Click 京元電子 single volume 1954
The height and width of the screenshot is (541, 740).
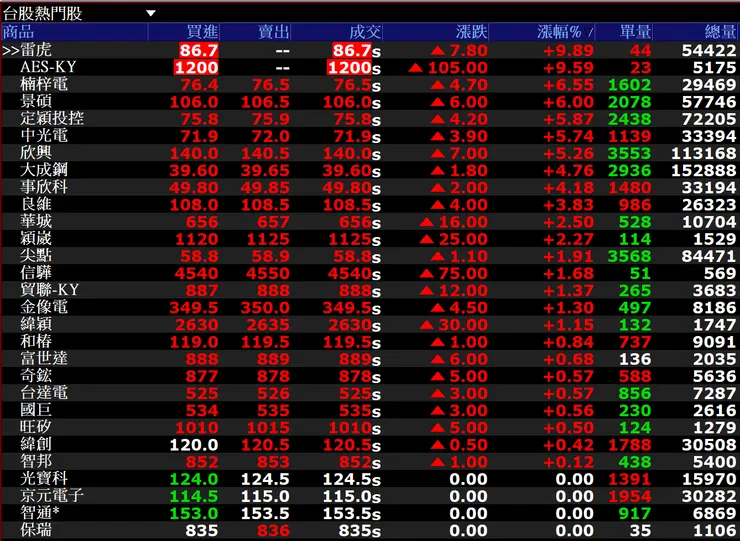click(630, 496)
